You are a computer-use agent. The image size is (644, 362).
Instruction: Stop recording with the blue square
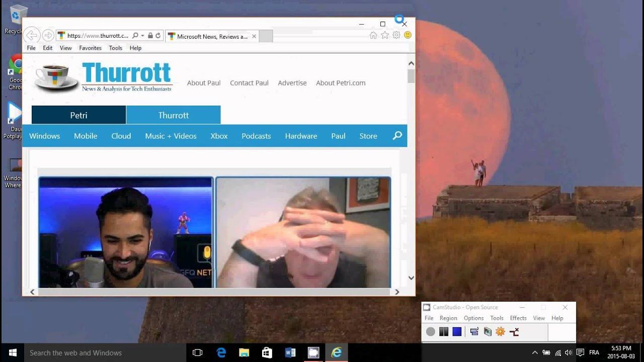457,332
